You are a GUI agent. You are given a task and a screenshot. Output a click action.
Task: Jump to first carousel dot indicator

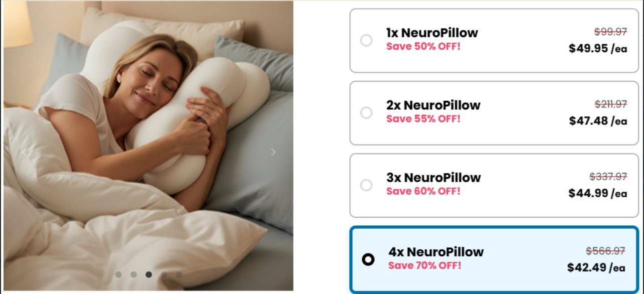pyautogui.click(x=119, y=274)
